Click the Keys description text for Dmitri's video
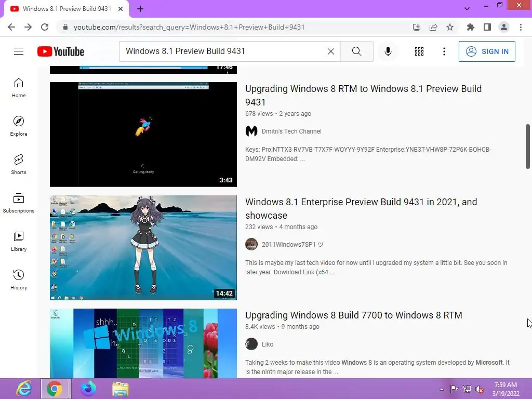Image resolution: width=532 pixels, height=399 pixels. (368, 154)
